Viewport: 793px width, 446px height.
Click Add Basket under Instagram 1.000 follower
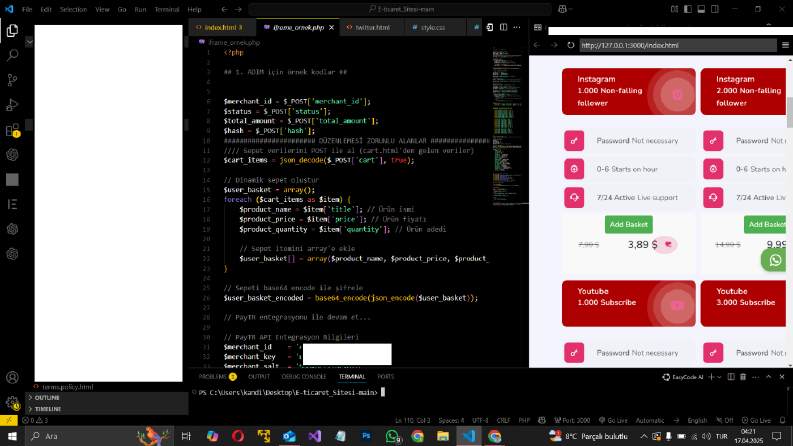point(629,225)
